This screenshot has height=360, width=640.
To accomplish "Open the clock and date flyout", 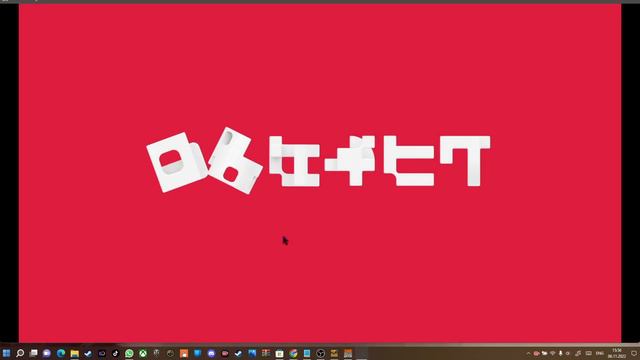I will click(617, 353).
